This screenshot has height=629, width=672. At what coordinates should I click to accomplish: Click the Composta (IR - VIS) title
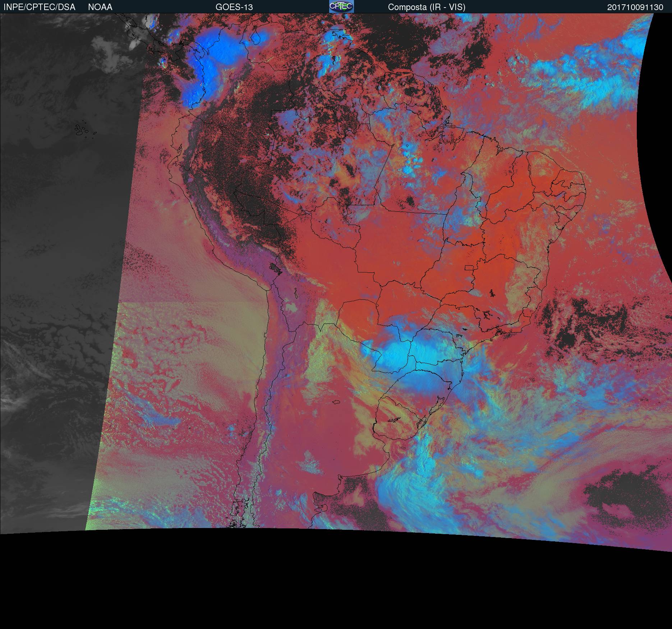427,7
